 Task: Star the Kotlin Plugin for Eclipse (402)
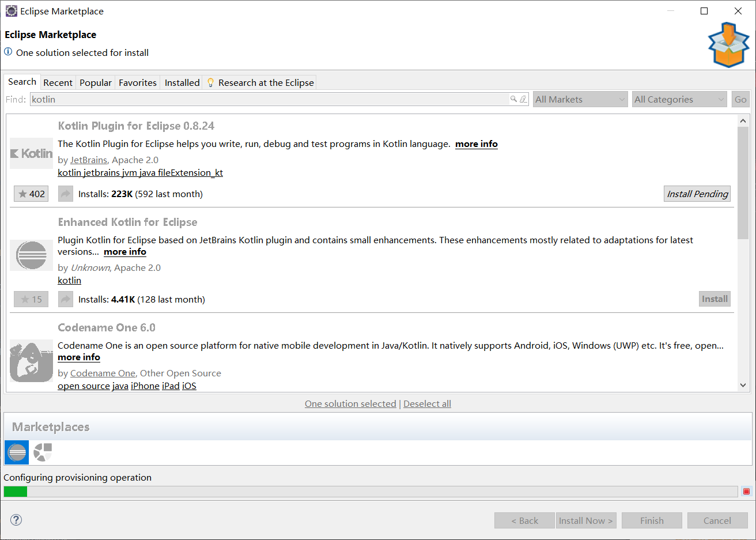pyautogui.click(x=31, y=194)
